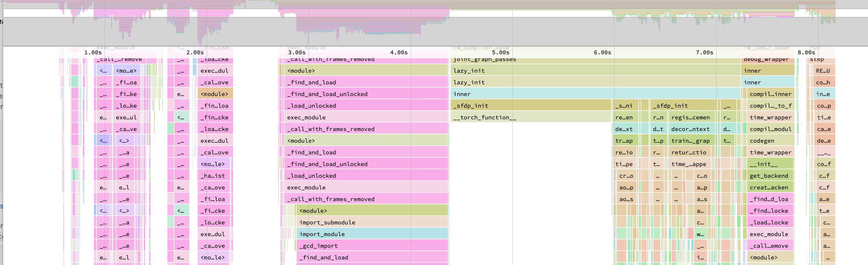Screen dimensions: 868x265
Task: Click the exec_module frame near 3.00s
Action: tap(364, 117)
